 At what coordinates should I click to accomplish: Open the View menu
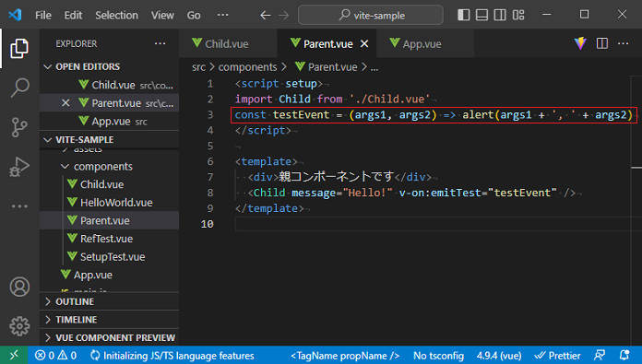(x=162, y=15)
